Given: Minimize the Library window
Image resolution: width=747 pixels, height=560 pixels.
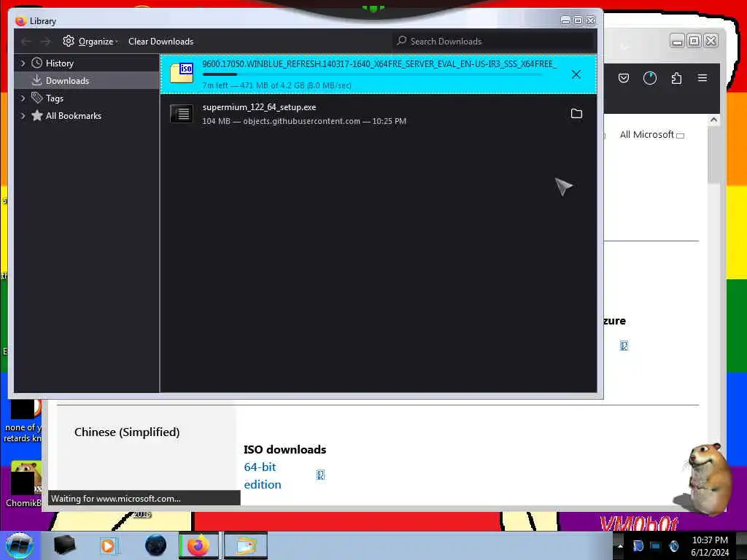Looking at the screenshot, I should tap(565, 20).
